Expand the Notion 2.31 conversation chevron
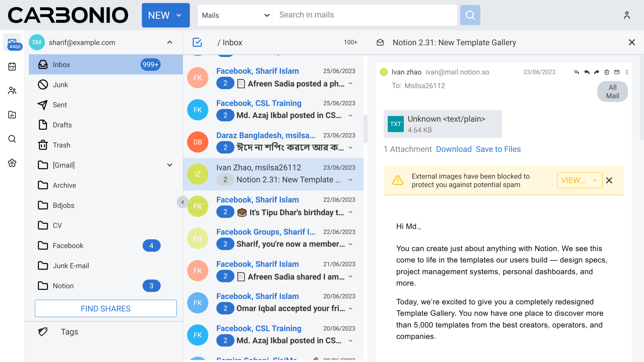The height and width of the screenshot is (362, 644). coord(351,180)
